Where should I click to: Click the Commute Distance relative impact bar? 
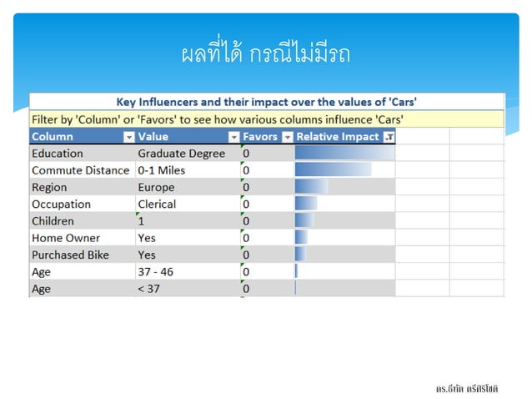pos(334,169)
